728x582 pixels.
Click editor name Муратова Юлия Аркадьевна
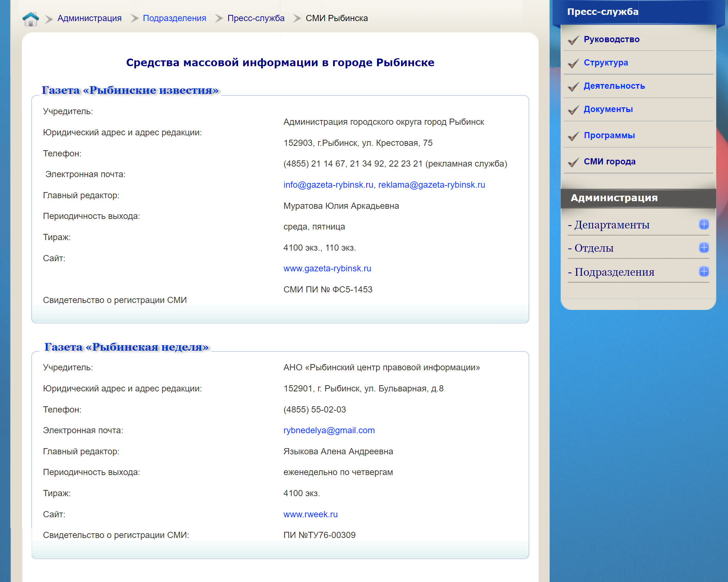341,206
